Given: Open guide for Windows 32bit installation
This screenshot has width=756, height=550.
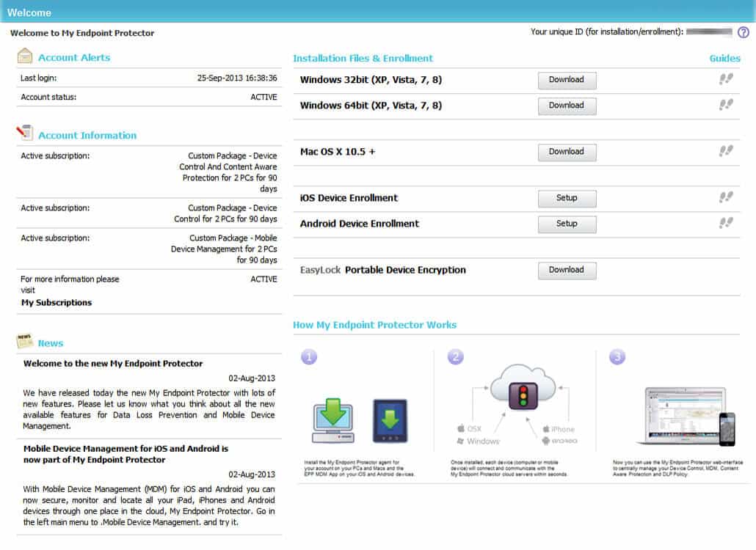Looking at the screenshot, I should pos(726,79).
